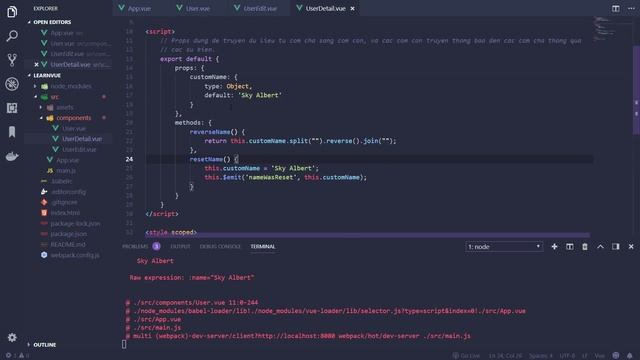Open the Search view in activity bar
This screenshot has height=360, width=640.
pyautogui.click(x=12, y=36)
